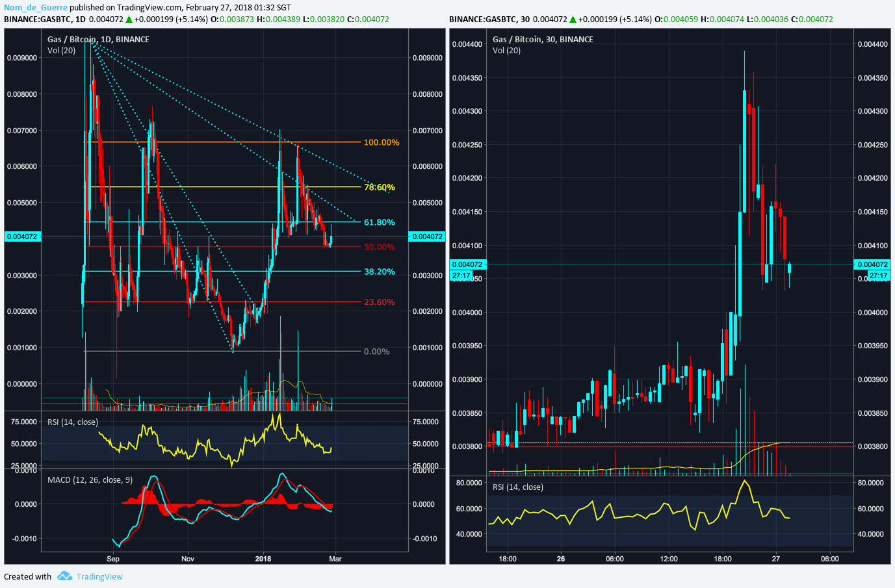Select the 38.20% Fibonacci level label
The height and width of the screenshot is (588, 895).
tap(380, 272)
